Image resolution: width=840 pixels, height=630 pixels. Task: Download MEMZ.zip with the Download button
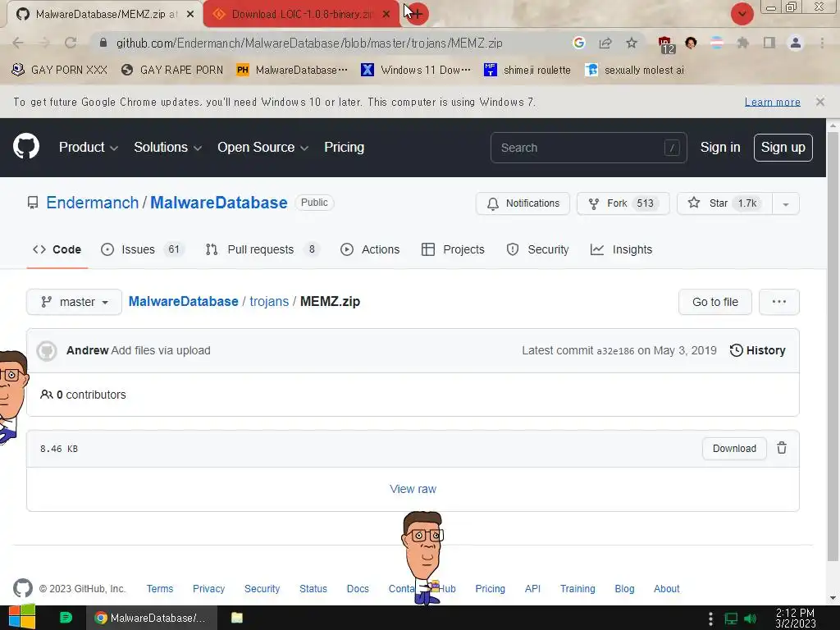[734, 449]
